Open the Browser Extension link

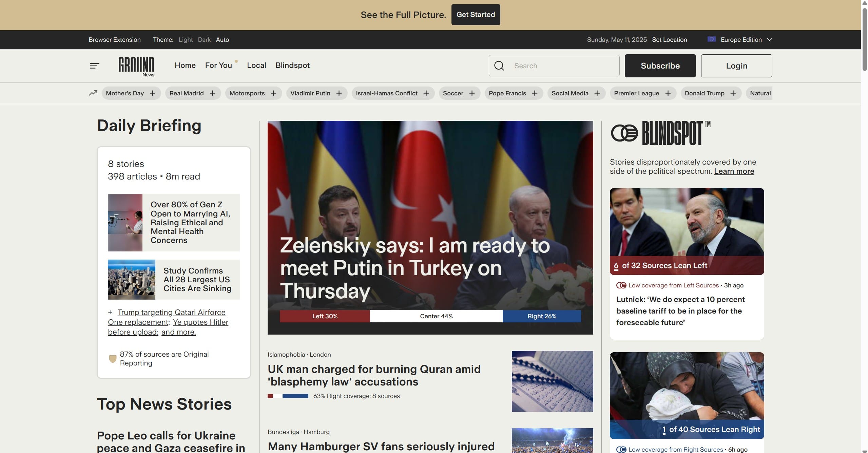coord(115,40)
